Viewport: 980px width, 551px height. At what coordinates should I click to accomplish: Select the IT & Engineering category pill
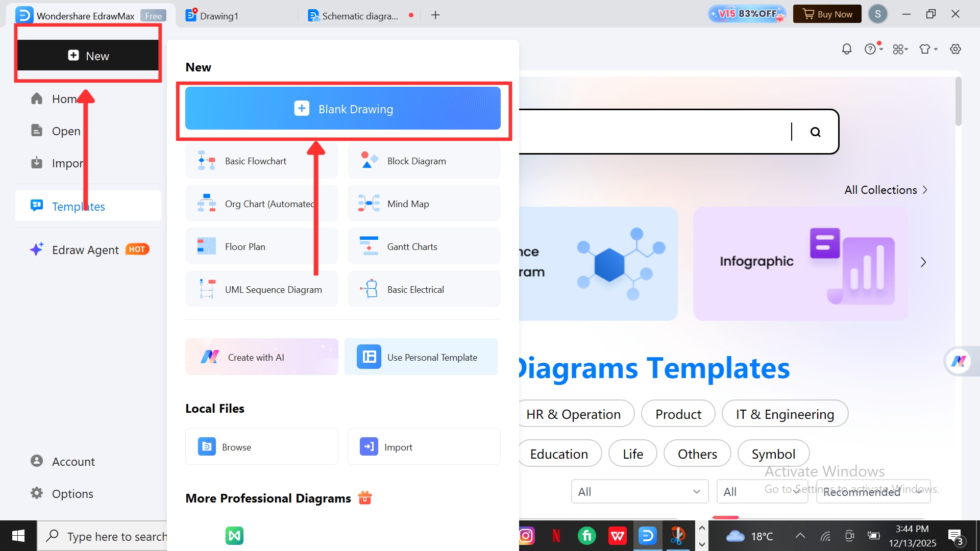[x=784, y=414]
